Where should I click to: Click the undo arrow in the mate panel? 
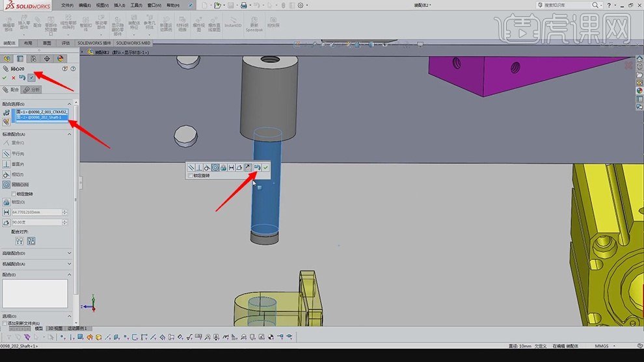pyautogui.click(x=22, y=77)
